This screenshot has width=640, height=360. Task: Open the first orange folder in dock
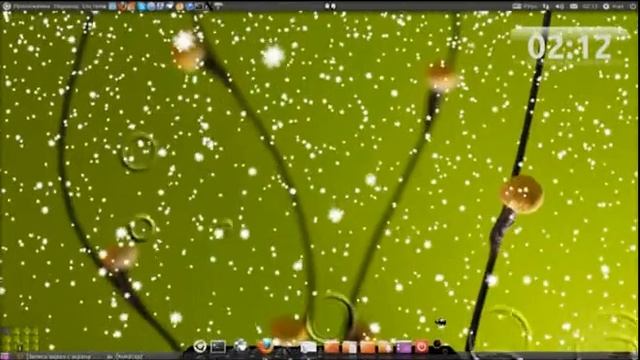pos(332,347)
